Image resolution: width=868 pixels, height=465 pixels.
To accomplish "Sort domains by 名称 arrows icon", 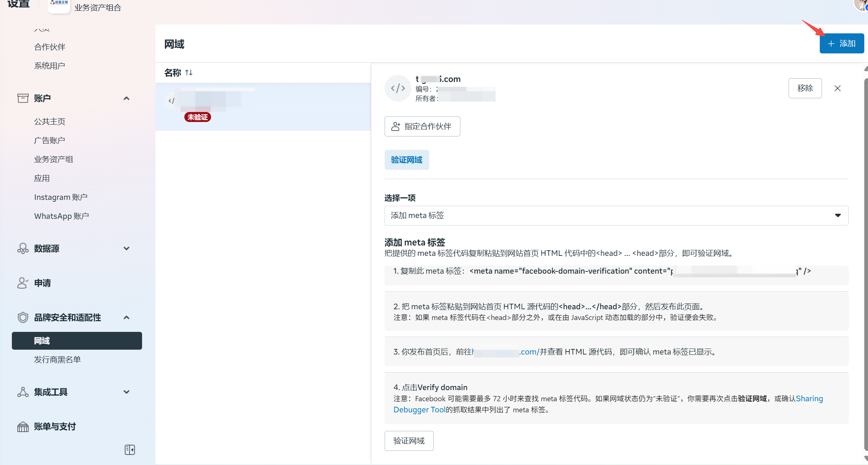I will coord(189,73).
